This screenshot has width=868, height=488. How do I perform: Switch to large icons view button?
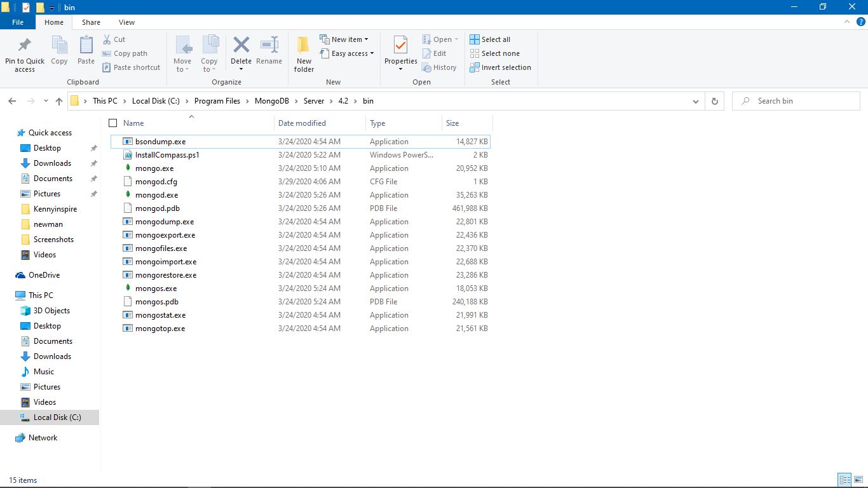858,480
